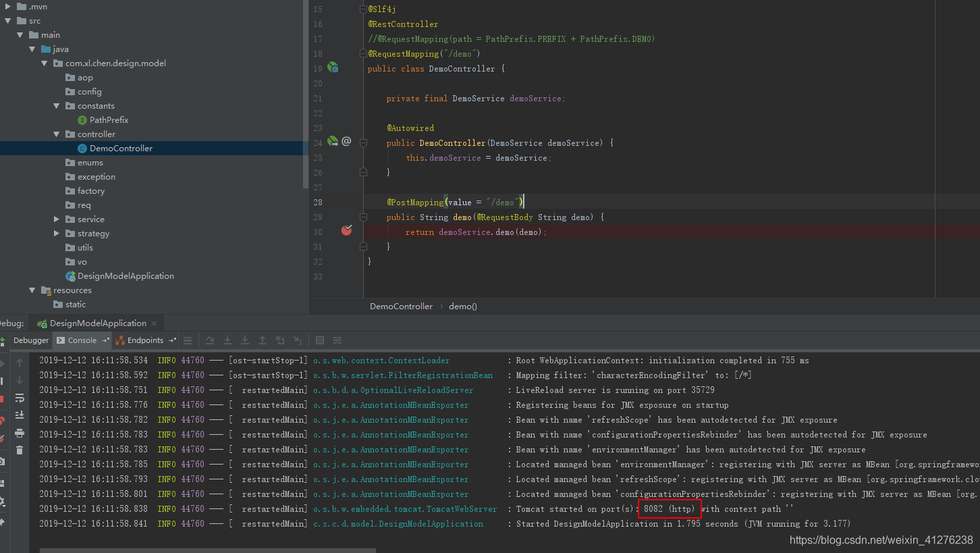Screen dimensions: 980x553
Task: Expand the service package
Action: click(57, 219)
